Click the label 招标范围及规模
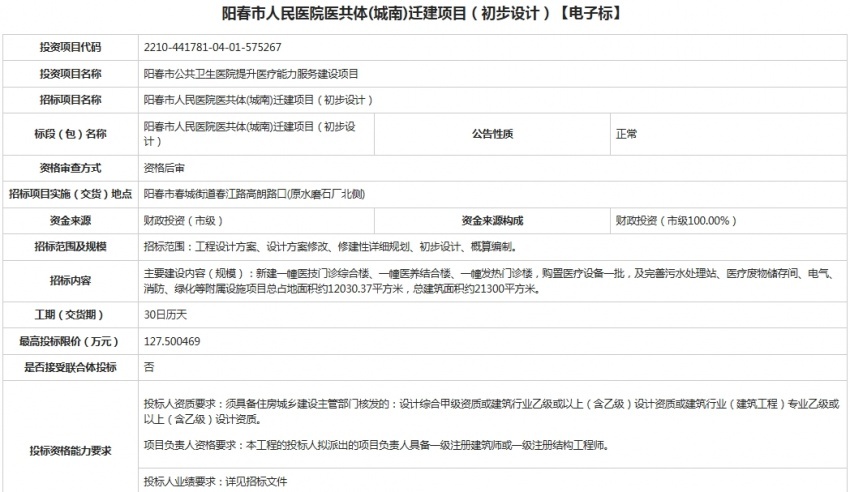This screenshot has height=492, width=850. click(70, 247)
